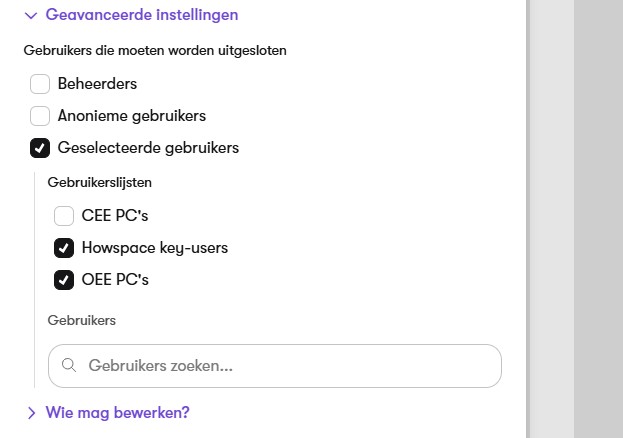Click the Anonieme gebruikers label

[132, 116]
